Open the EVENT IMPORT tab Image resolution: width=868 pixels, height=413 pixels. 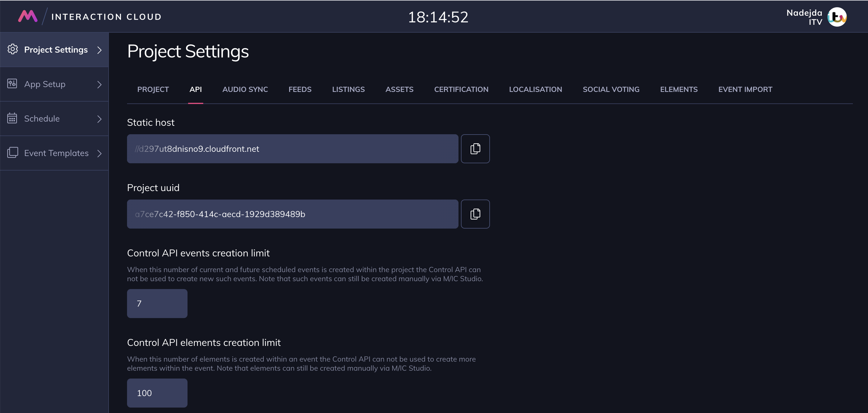tap(745, 89)
